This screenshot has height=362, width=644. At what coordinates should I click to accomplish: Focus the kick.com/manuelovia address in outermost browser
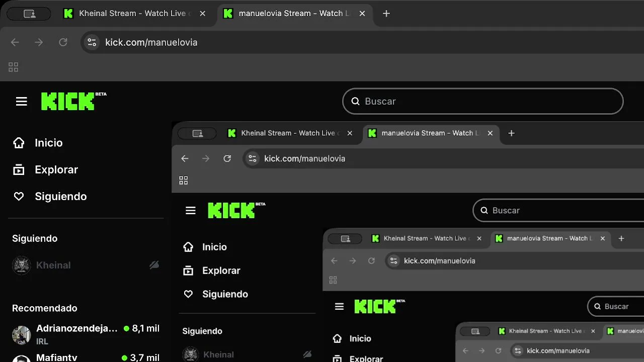coord(151,42)
